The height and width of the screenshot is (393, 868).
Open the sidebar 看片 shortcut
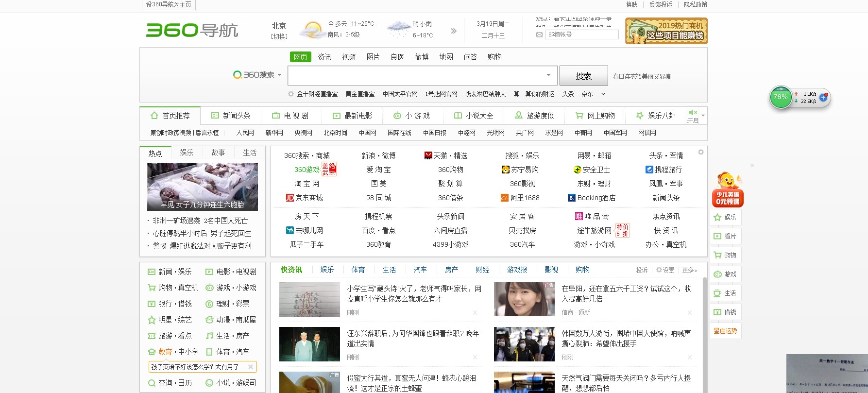click(725, 236)
